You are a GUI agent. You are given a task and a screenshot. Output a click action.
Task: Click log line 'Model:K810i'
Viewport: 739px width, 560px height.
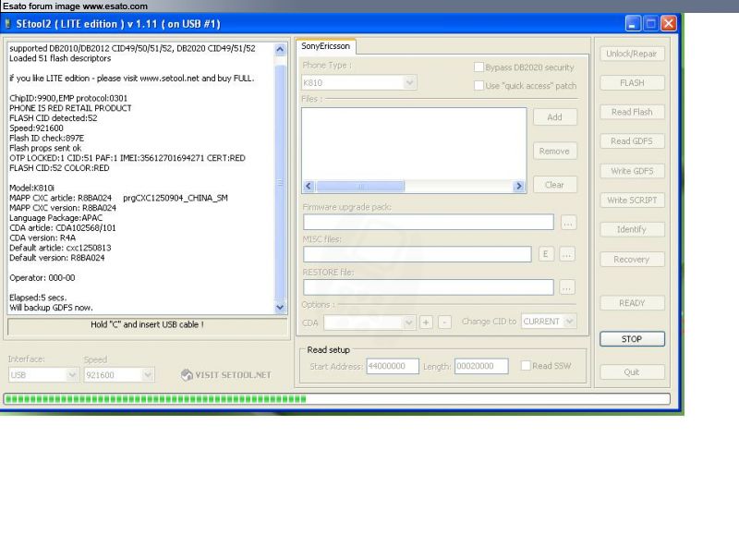tap(31, 188)
